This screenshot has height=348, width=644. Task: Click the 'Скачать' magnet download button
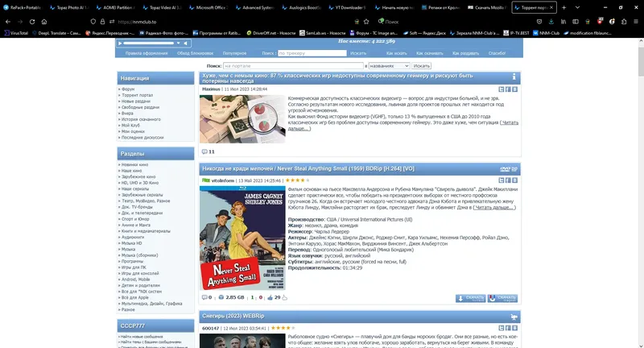(502, 298)
